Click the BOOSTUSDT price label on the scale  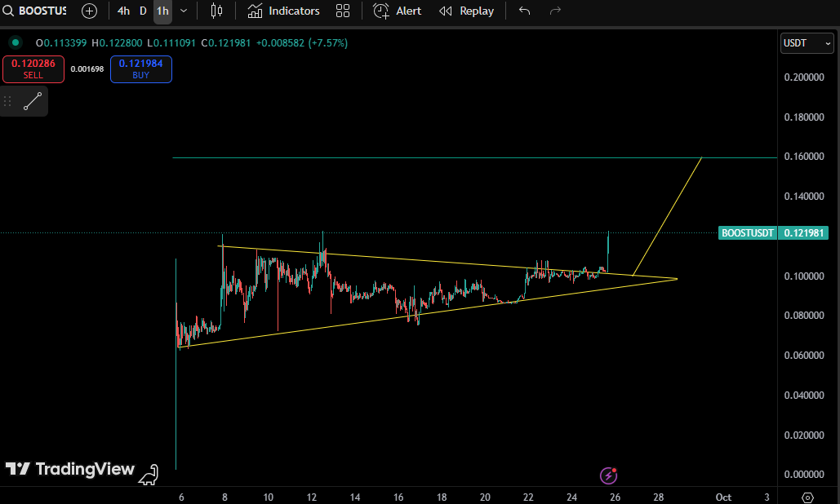point(773,232)
